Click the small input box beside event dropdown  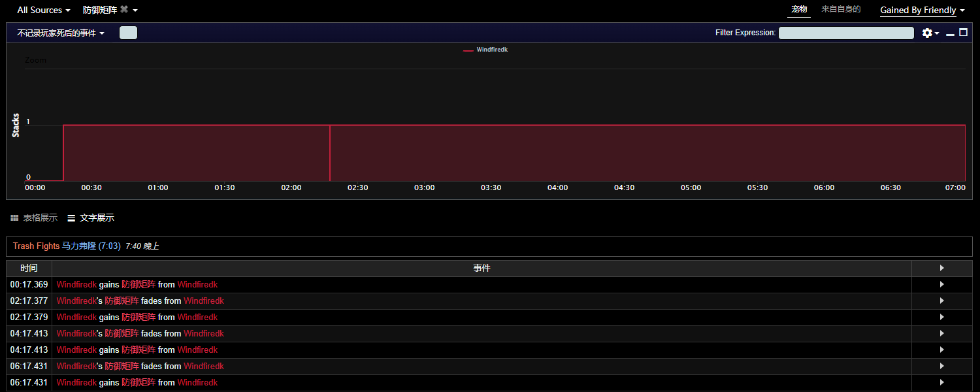click(x=128, y=33)
